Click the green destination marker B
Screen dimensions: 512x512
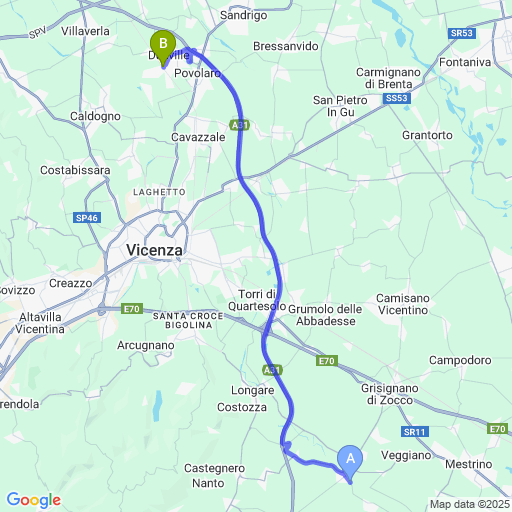click(x=163, y=48)
